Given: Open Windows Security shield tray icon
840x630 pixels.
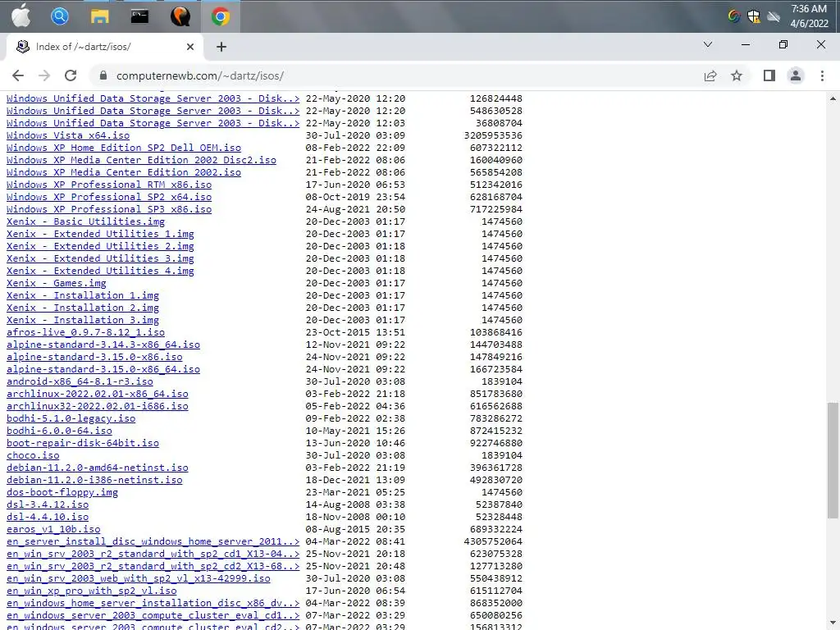Looking at the screenshot, I should click(x=754, y=16).
